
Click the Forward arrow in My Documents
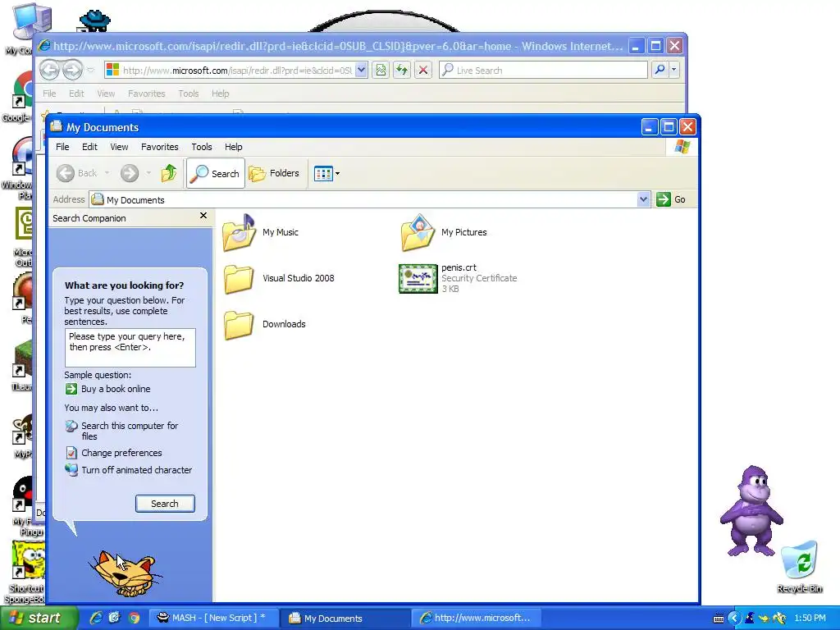tap(129, 173)
